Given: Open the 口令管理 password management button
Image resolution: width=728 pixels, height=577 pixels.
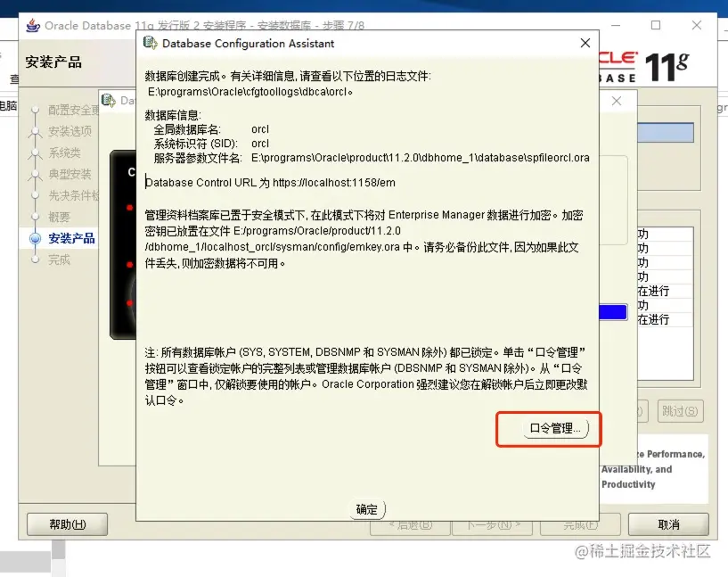Looking at the screenshot, I should [556, 428].
